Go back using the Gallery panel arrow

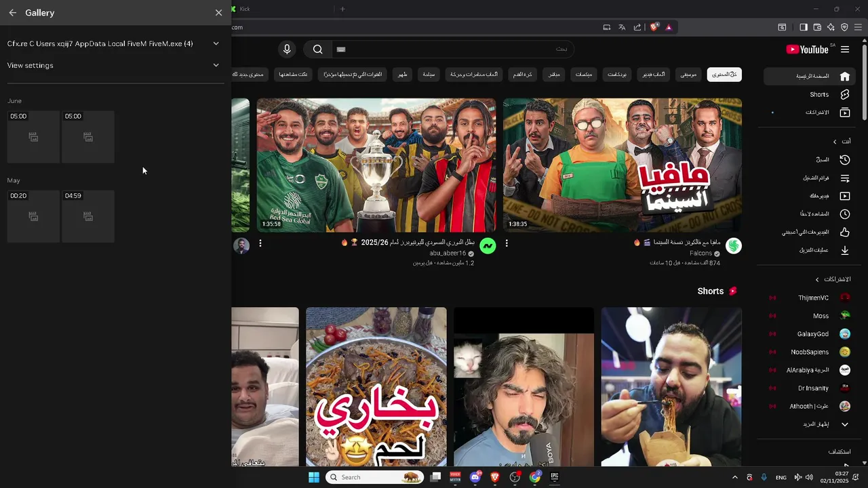click(12, 13)
